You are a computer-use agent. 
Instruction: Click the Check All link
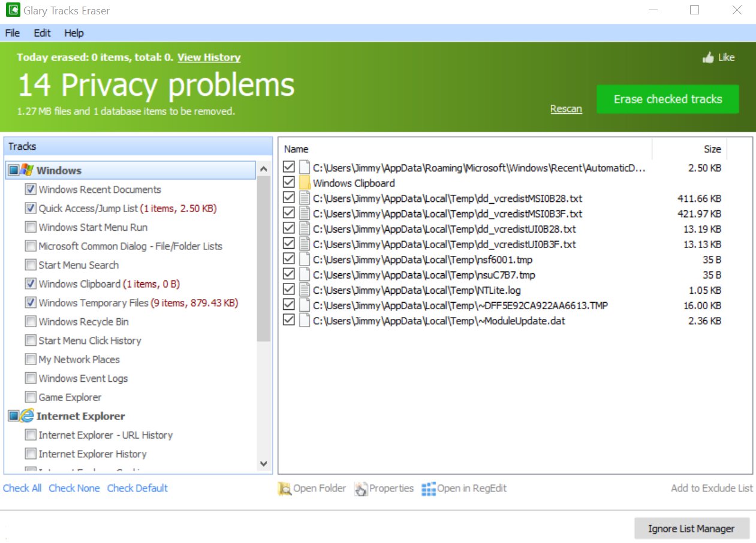(x=22, y=488)
